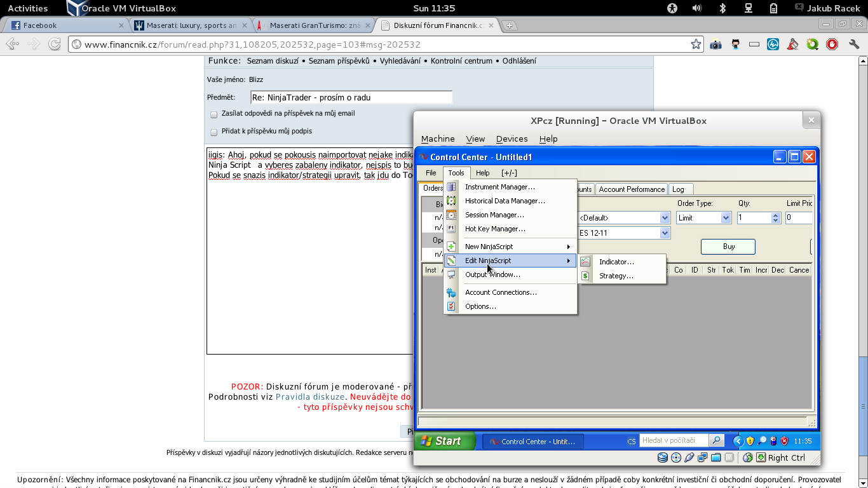Viewport: 868px width, 488px height.
Task: Open the Order Type Limit dropdown
Action: pyautogui.click(x=726, y=218)
